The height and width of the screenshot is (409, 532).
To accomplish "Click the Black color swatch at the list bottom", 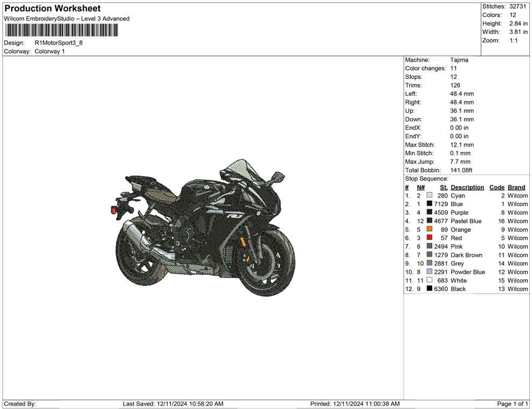I will [x=429, y=289].
